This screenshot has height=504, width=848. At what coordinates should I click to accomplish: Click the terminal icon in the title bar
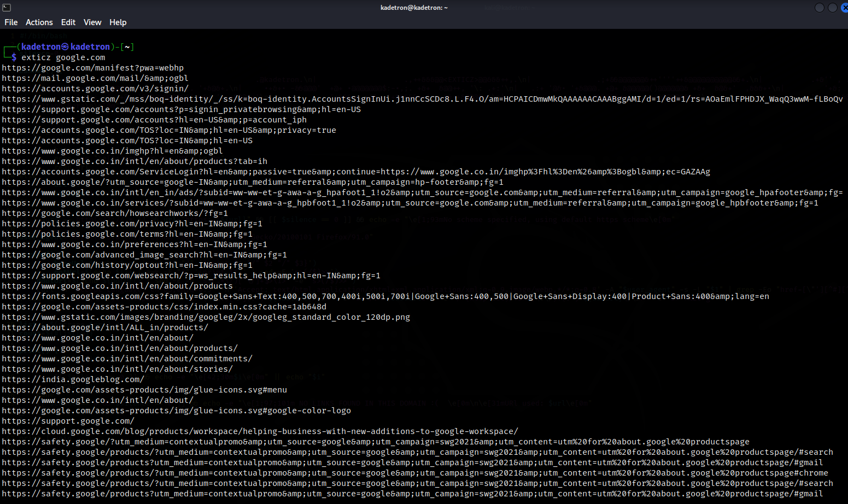click(7, 8)
